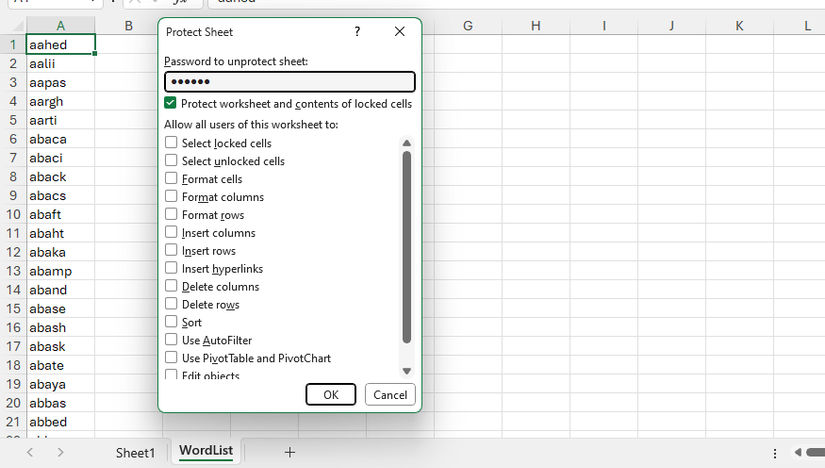Viewport: 825px width, 468px height.
Task: Click cell containing abaca
Action: [61, 139]
